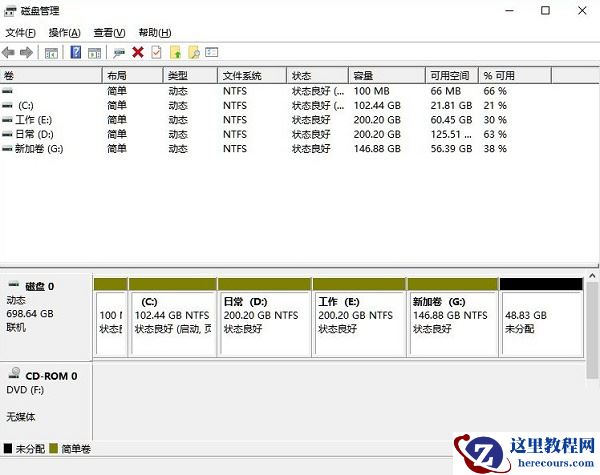Click the CD-ROM 0 disc icon
This screenshot has height=475, width=600.
pyautogui.click(x=15, y=372)
